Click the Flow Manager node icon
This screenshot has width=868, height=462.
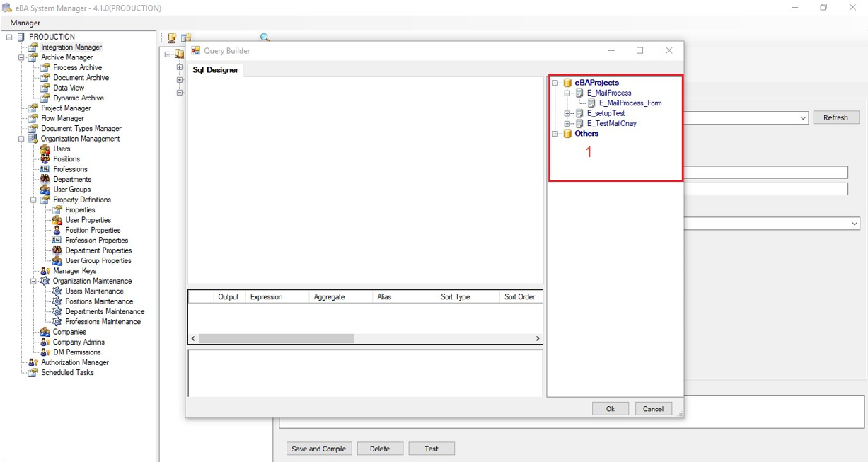33,118
